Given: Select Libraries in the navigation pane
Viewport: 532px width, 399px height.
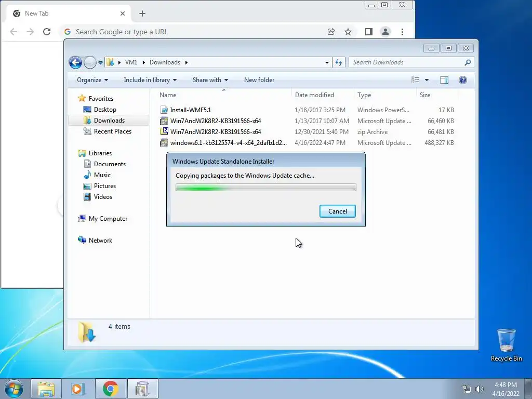Looking at the screenshot, I should pos(100,153).
